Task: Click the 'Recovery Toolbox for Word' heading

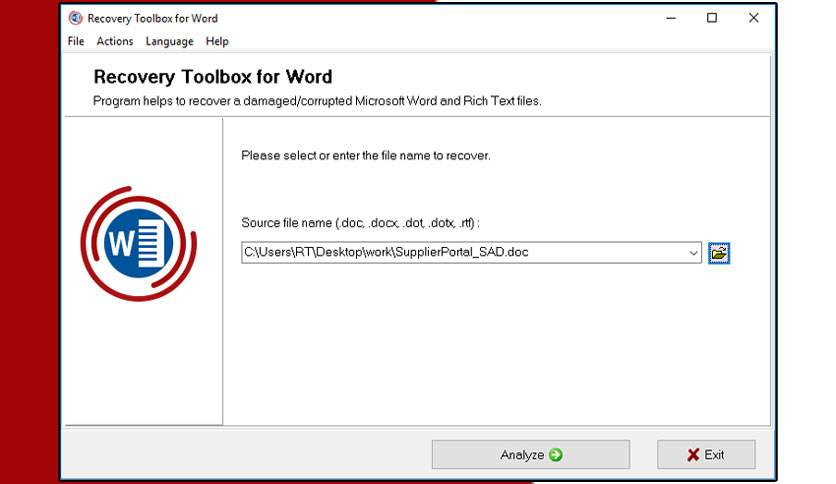Action: (213, 77)
